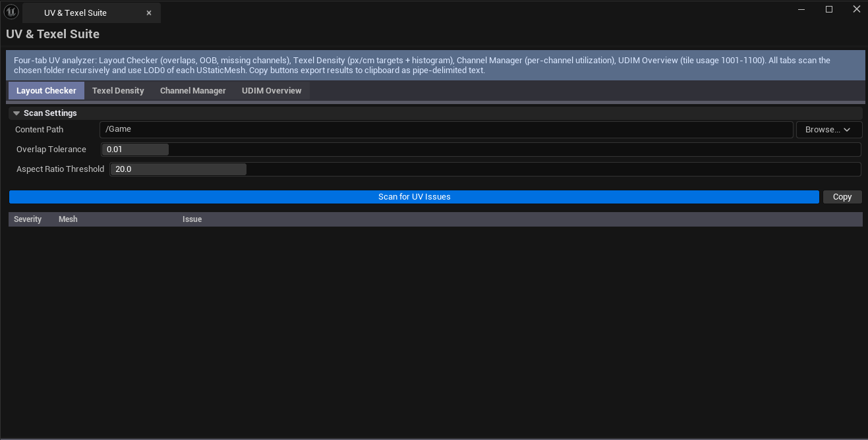Sort by the Mesh column header
The image size is (868, 440).
(68, 219)
